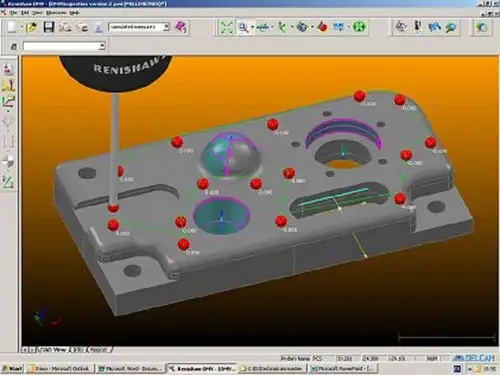Switch to the Report tab
The image size is (500, 375).
(x=99, y=350)
